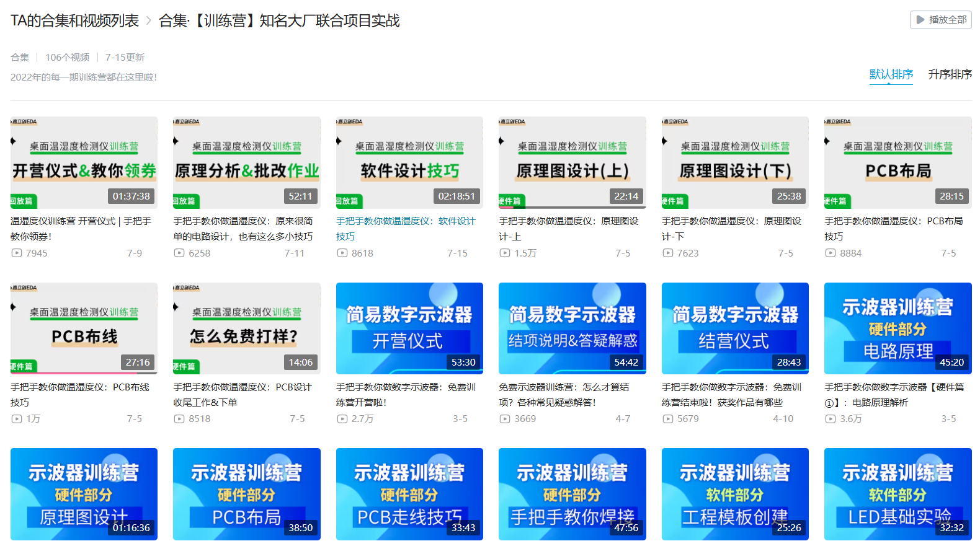Image resolution: width=980 pixels, height=541 pixels.
Task: Click the 106个视频 count text
Action: (x=67, y=57)
